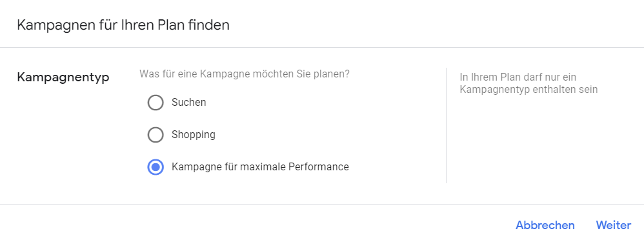The width and height of the screenshot is (644, 240).
Task: Click the 'Suchen' option label
Action: click(x=189, y=103)
